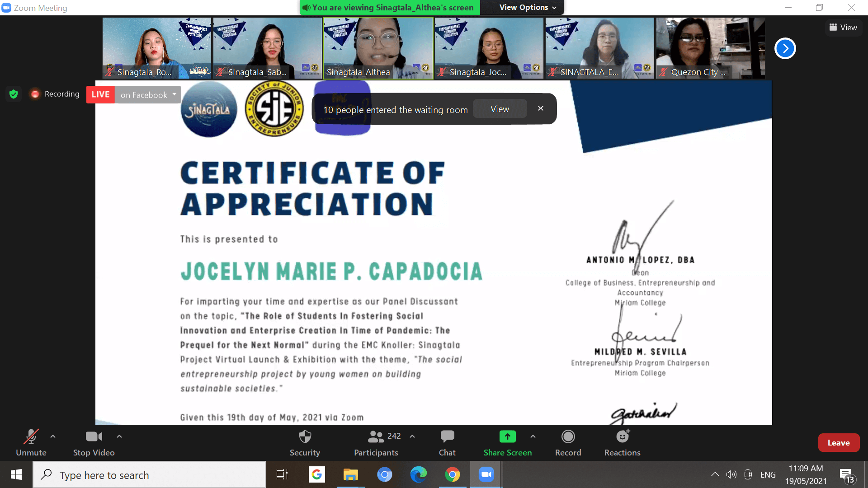The width and height of the screenshot is (868, 488).
Task: Open the notification center with 13 alerts
Action: pyautogui.click(x=847, y=475)
